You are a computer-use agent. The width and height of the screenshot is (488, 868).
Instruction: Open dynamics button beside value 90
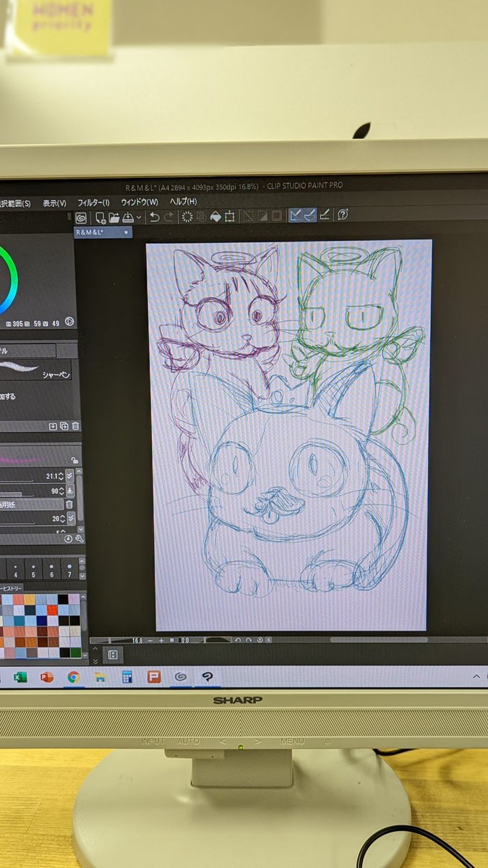(69, 490)
